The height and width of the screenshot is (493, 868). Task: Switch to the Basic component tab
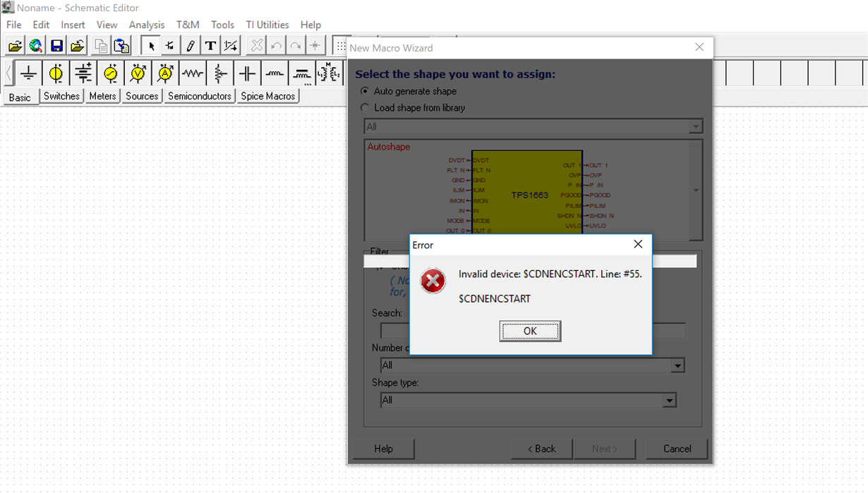pyautogui.click(x=20, y=97)
